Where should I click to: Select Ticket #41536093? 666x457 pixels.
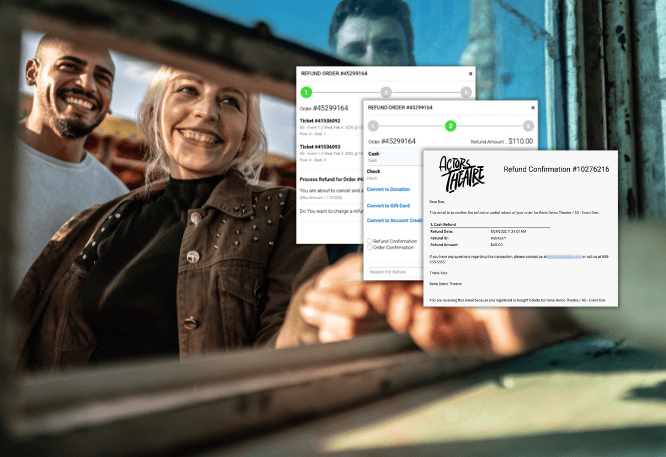tap(320, 147)
